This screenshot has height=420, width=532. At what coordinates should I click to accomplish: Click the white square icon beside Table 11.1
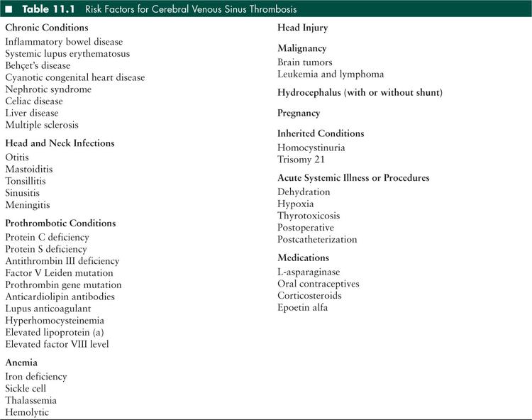pyautogui.click(x=10, y=9)
